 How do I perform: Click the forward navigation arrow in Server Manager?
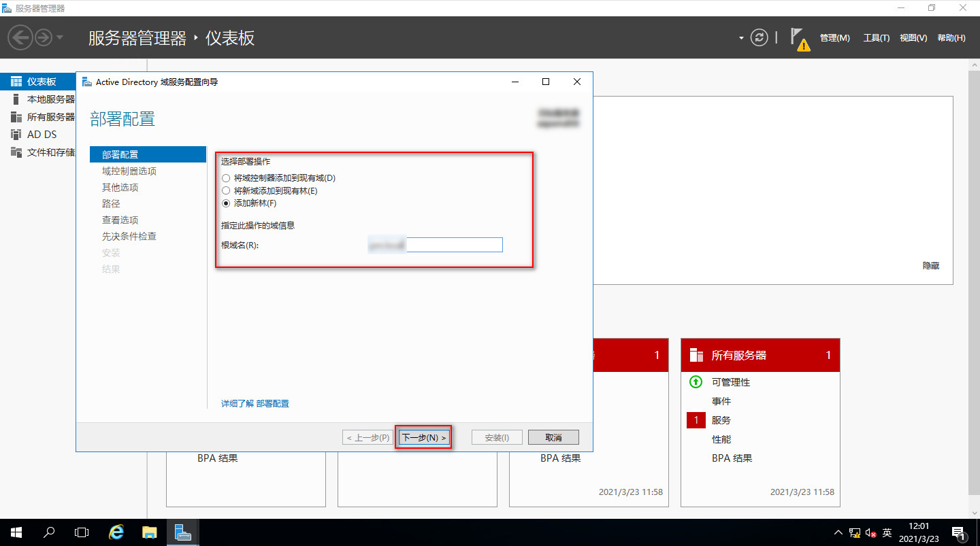(x=44, y=37)
